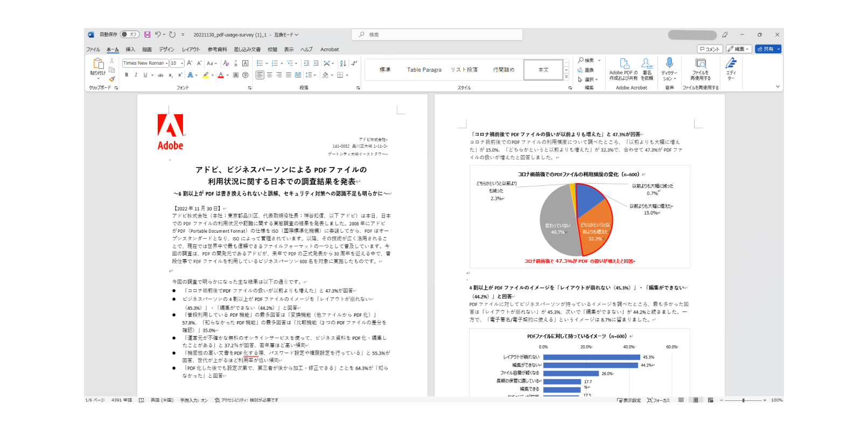Screen dimensions: 868x431
Task: Switch to print layout view in status bar
Action: (x=696, y=400)
